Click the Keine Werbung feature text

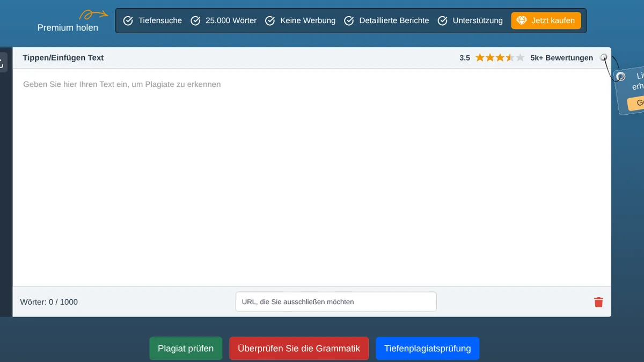click(308, 20)
